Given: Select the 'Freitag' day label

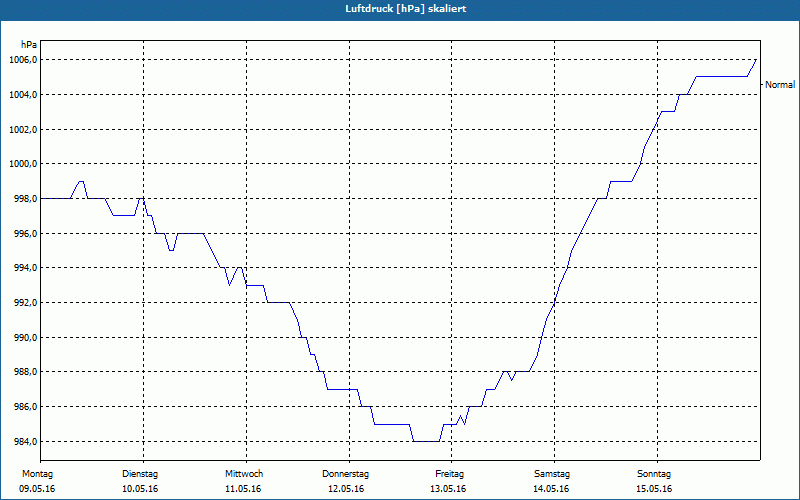Looking at the screenshot, I should [x=449, y=474].
